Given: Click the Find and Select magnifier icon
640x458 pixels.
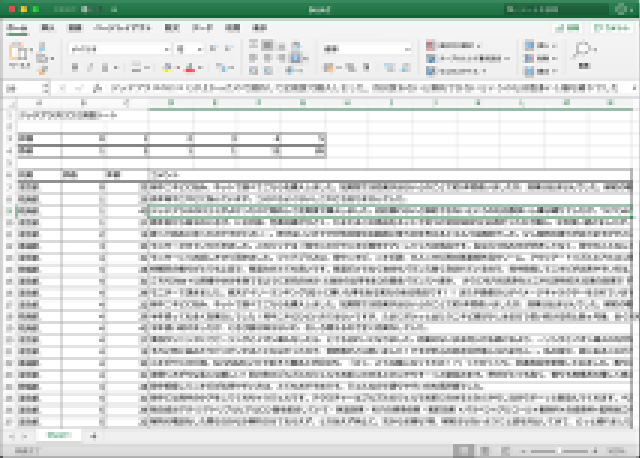Looking at the screenshot, I should click(583, 50).
